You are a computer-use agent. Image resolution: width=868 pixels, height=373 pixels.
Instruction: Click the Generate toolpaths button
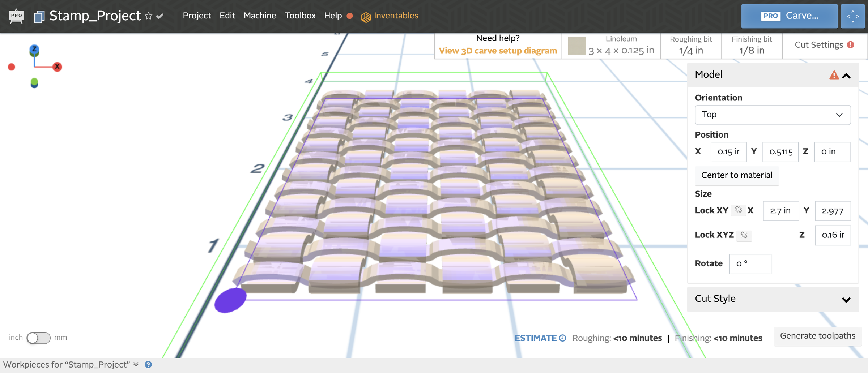817,336
